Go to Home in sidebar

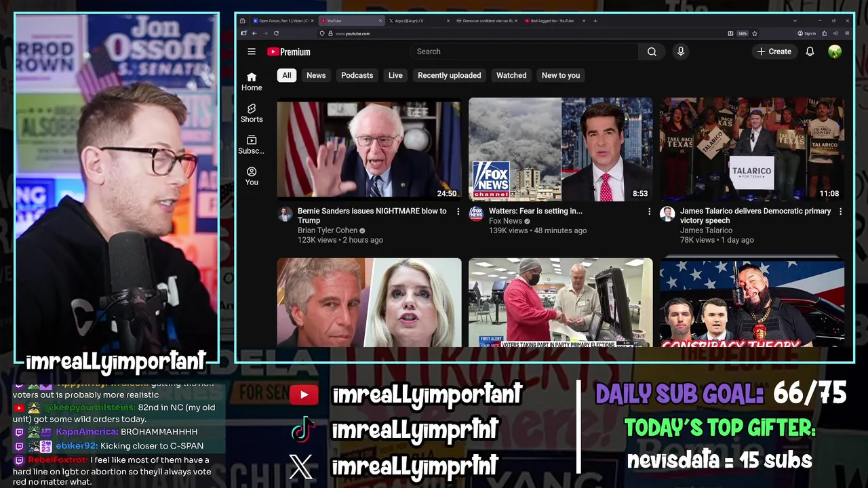point(252,82)
